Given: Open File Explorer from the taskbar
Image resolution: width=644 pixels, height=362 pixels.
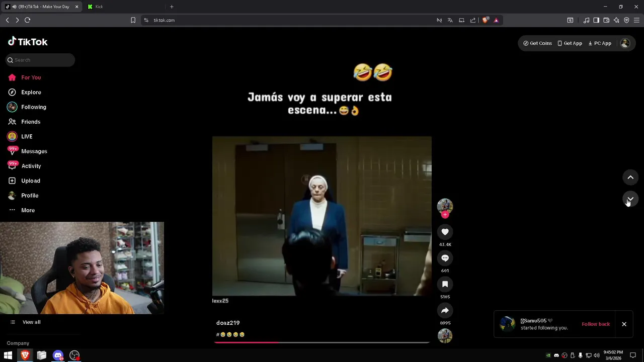Looking at the screenshot, I should coord(41,355).
